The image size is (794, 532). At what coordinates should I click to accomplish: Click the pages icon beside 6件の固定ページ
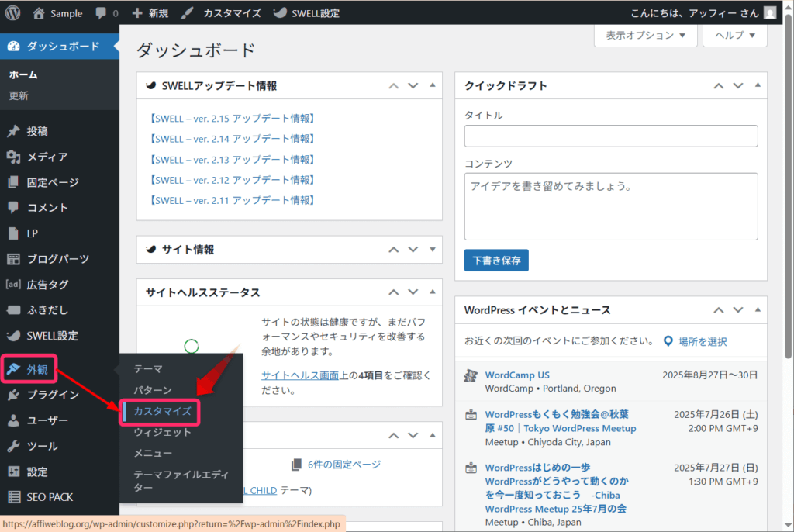coord(297,465)
